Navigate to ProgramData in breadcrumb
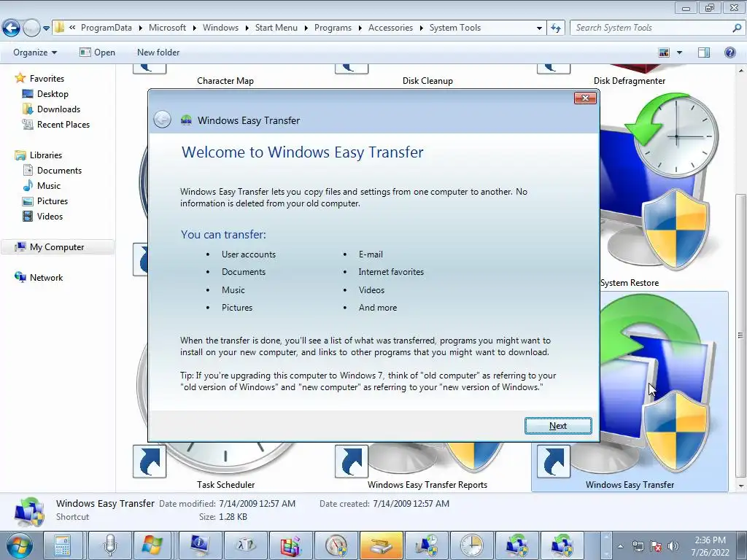 point(107,28)
